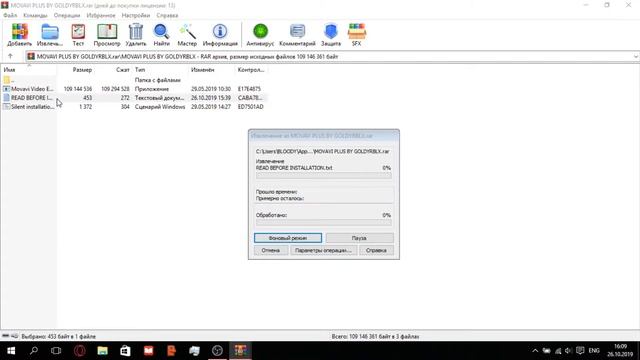Open the Windows Start menu

11,351
